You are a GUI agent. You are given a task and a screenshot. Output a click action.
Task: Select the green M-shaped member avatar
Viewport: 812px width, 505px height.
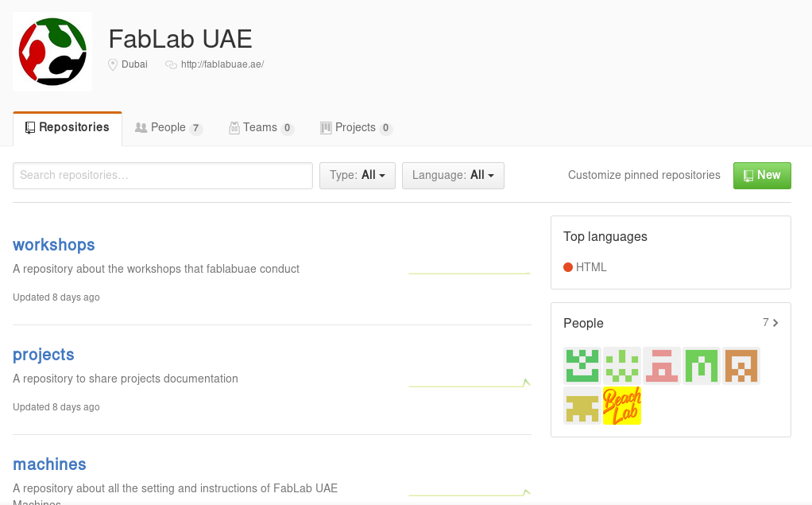click(x=702, y=366)
